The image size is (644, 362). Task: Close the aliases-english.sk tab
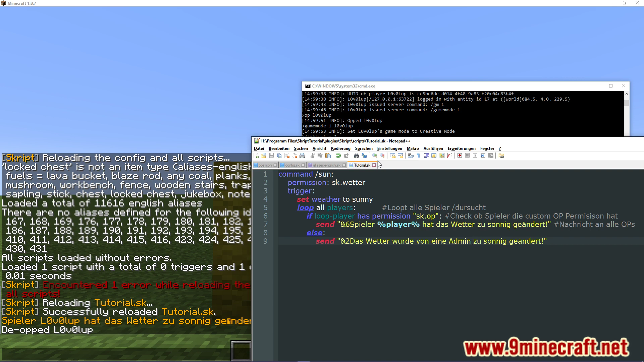[344, 165]
